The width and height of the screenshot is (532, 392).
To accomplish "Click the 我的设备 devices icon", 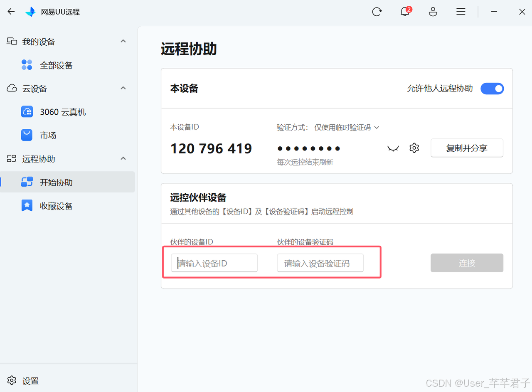I will pyautogui.click(x=12, y=42).
